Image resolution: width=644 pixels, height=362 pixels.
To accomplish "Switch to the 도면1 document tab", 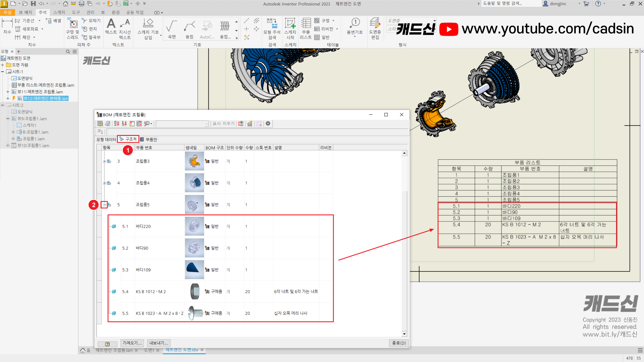I will tap(149, 350).
